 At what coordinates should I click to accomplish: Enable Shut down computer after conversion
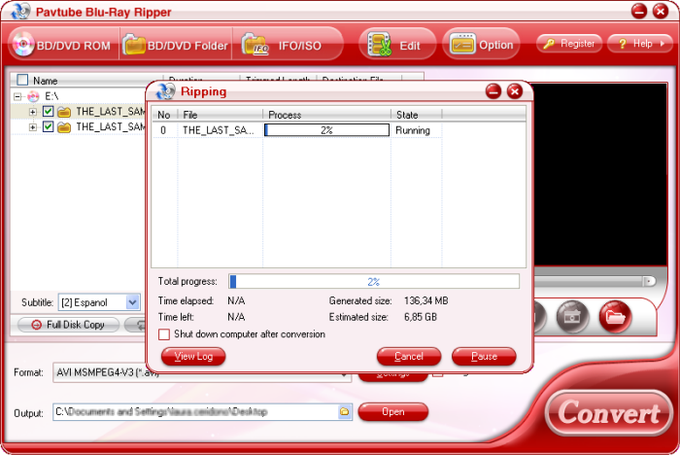pos(164,334)
